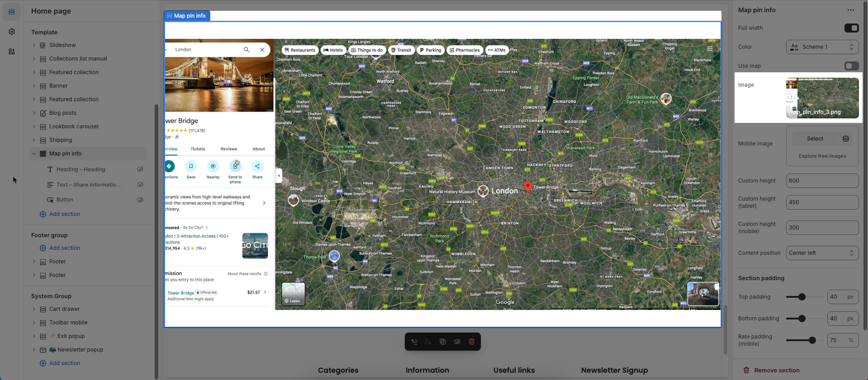The height and width of the screenshot is (380, 868).
Task: Select the Exit popup row
Action: tap(89, 336)
